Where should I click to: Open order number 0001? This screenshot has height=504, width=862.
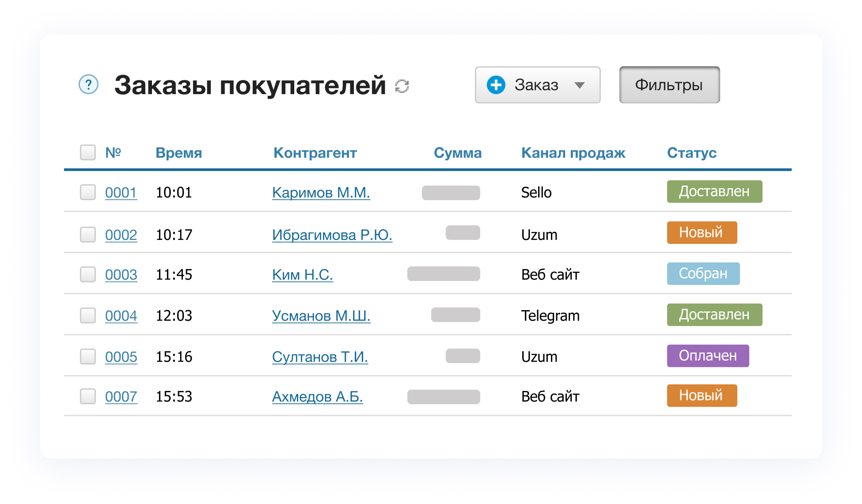121,193
